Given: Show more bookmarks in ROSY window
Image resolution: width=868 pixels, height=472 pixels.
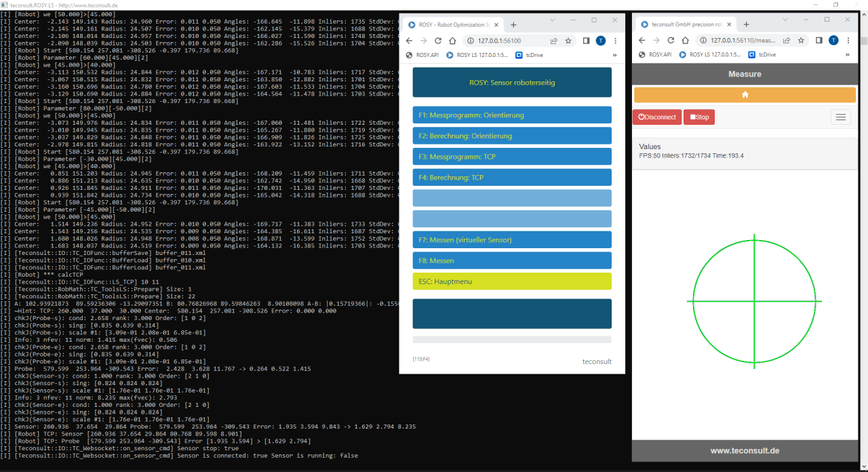Looking at the screenshot, I should (614, 54).
